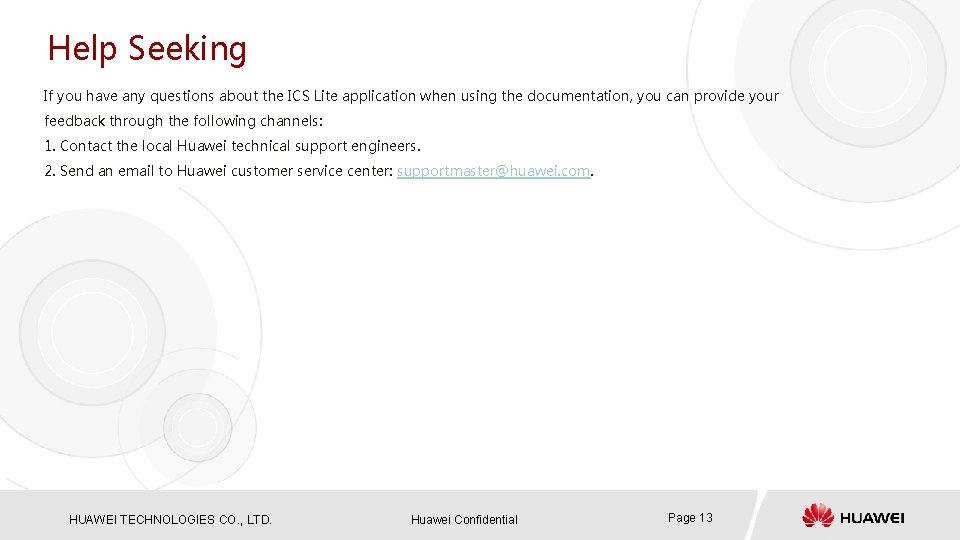Image resolution: width=960 pixels, height=540 pixels.
Task: Click the sentence starting "If you have any questions"
Action: point(411,96)
